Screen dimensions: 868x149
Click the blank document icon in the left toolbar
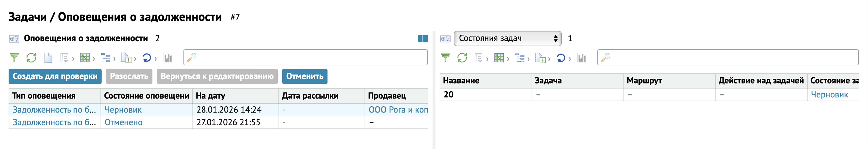coord(48,58)
